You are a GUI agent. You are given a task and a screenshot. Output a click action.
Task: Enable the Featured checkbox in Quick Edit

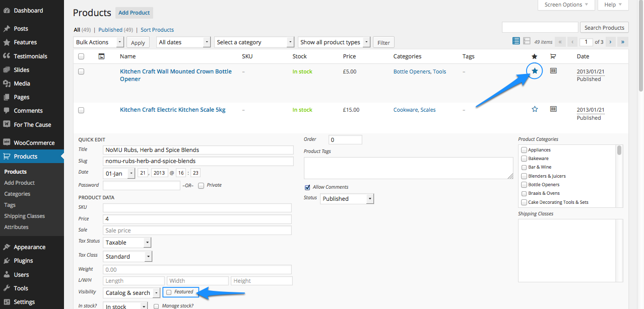pos(169,292)
